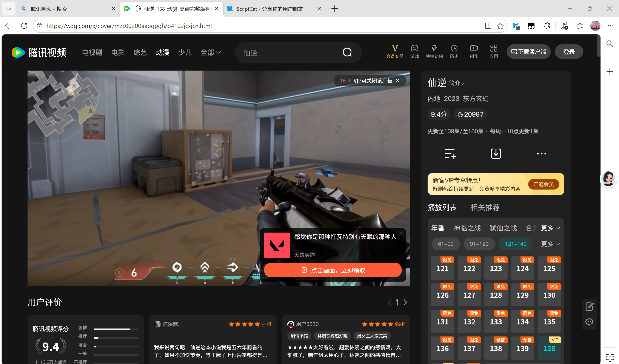
Task: Click the write review edit icon
Action: 589,306
